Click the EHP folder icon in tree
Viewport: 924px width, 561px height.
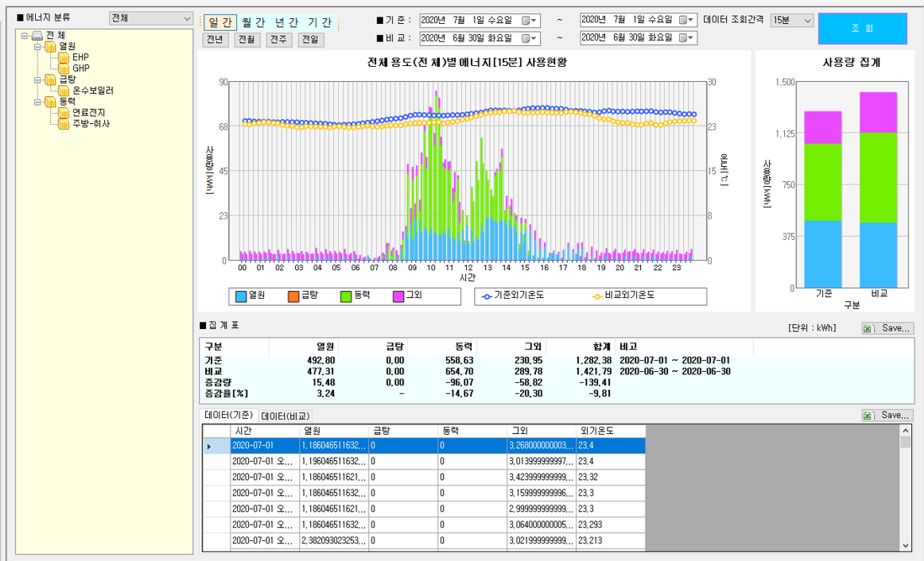pos(64,58)
